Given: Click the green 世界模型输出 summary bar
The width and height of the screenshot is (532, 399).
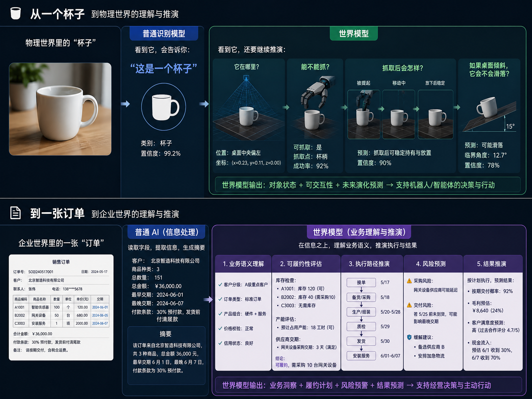Looking at the screenshot, I should point(368,185).
